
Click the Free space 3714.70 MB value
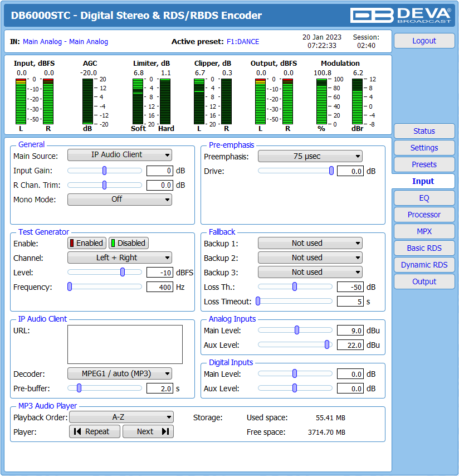(327, 433)
